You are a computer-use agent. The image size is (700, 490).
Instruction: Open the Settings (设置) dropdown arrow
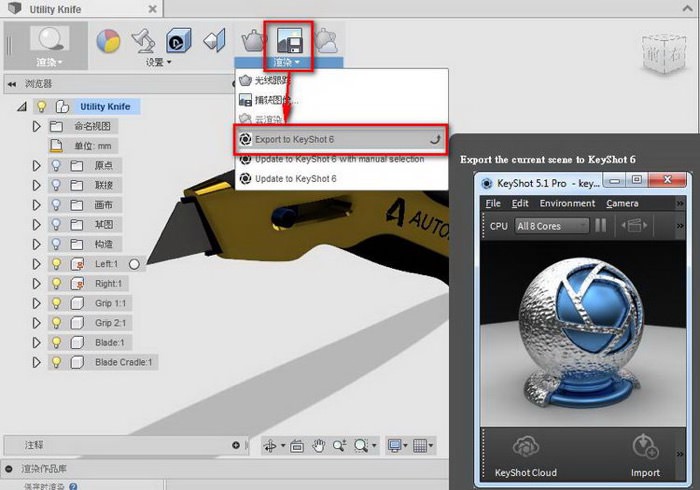[x=169, y=62]
